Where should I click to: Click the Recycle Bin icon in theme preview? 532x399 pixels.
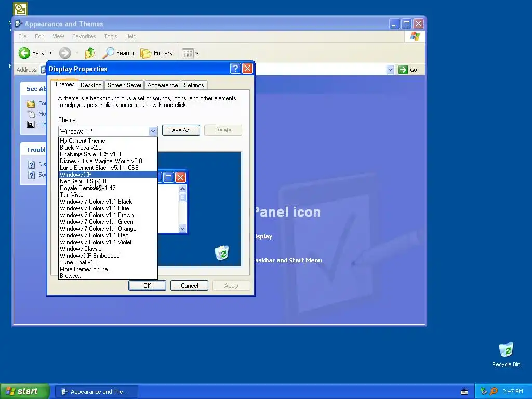click(x=221, y=253)
